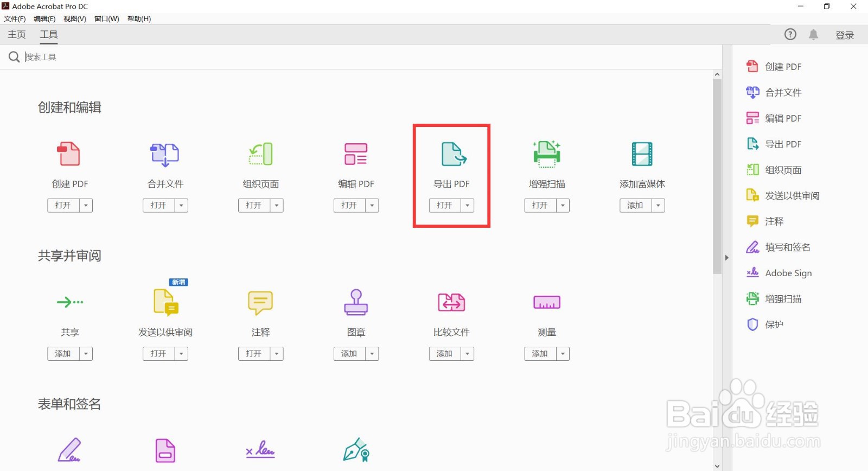Choose the 导出 PDF tool icon in the grid
868x471 pixels.
[x=454, y=154]
